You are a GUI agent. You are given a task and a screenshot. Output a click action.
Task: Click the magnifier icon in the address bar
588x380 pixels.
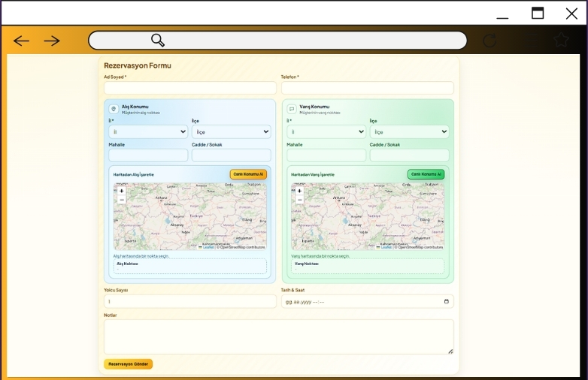[x=158, y=41]
